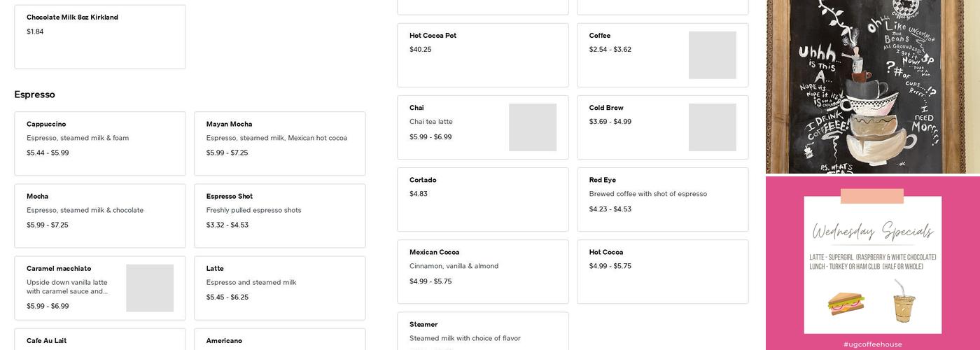The width and height of the screenshot is (980, 350).
Task: Select the Latte menu item
Action: (x=279, y=287)
